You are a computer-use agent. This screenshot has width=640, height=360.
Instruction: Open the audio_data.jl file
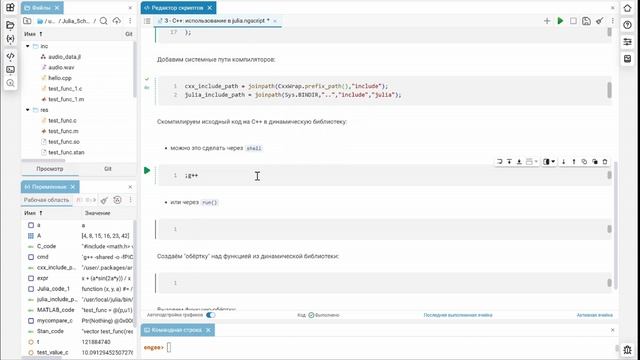click(64, 57)
